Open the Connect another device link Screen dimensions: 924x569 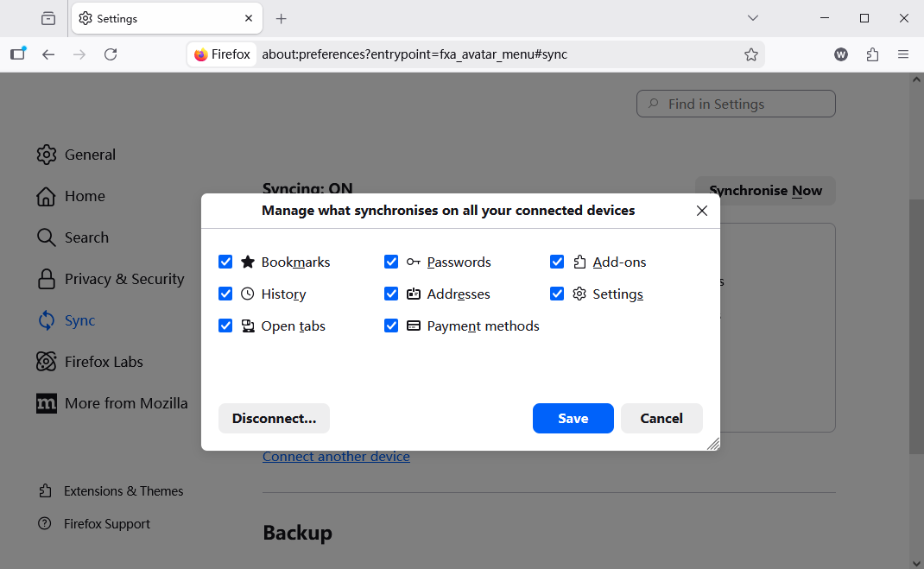coord(336,456)
